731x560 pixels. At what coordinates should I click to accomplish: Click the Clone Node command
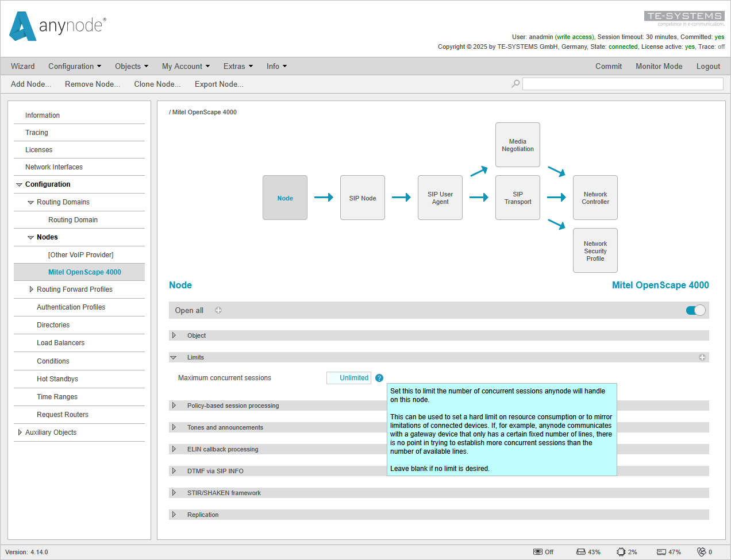click(x=157, y=83)
